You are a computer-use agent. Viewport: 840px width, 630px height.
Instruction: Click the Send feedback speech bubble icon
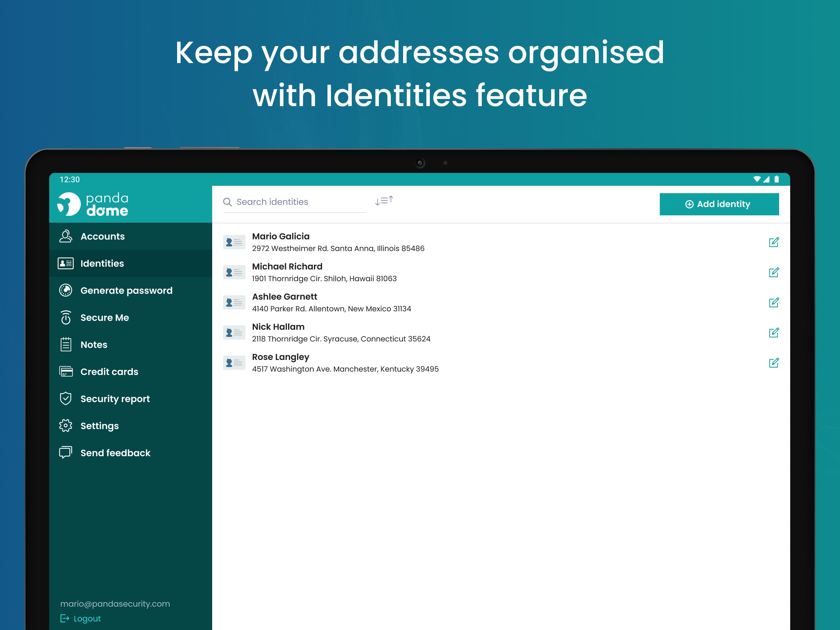[66, 453]
